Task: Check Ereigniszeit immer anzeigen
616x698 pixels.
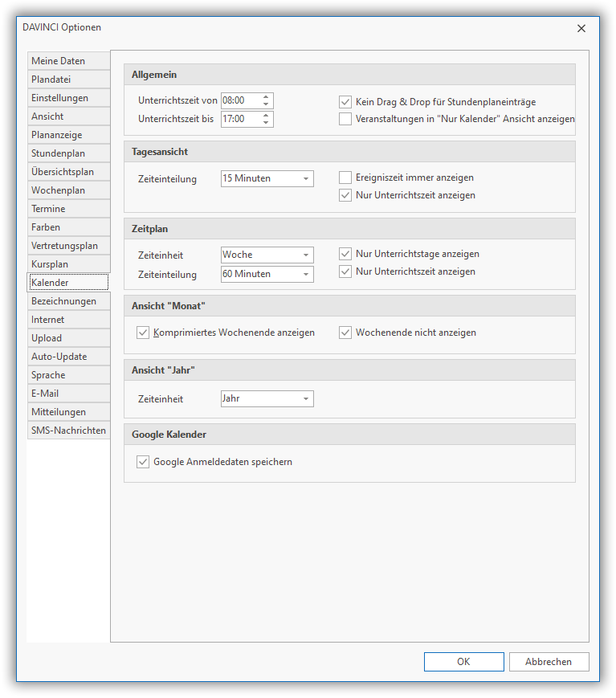Action: [345, 178]
